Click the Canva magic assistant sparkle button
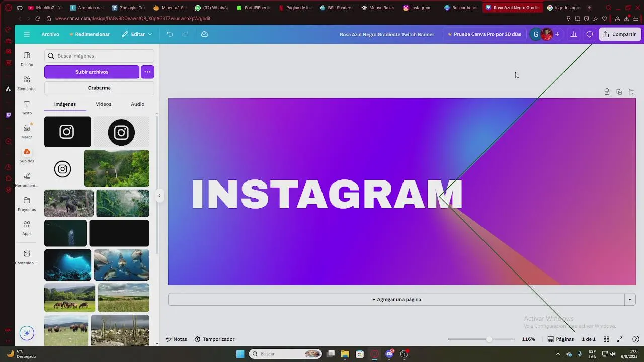The image size is (644, 362). (x=27, y=333)
